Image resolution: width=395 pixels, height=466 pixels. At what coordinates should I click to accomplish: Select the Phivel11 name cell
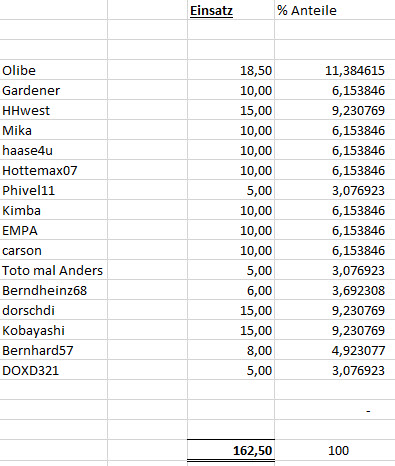[x=54, y=190]
